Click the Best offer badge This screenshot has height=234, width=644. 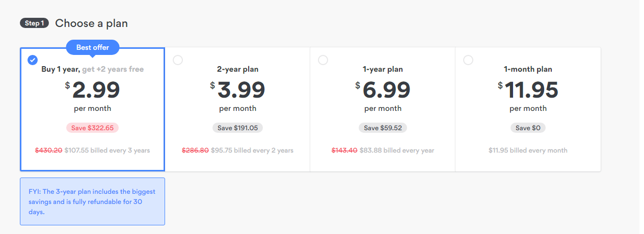(93, 47)
